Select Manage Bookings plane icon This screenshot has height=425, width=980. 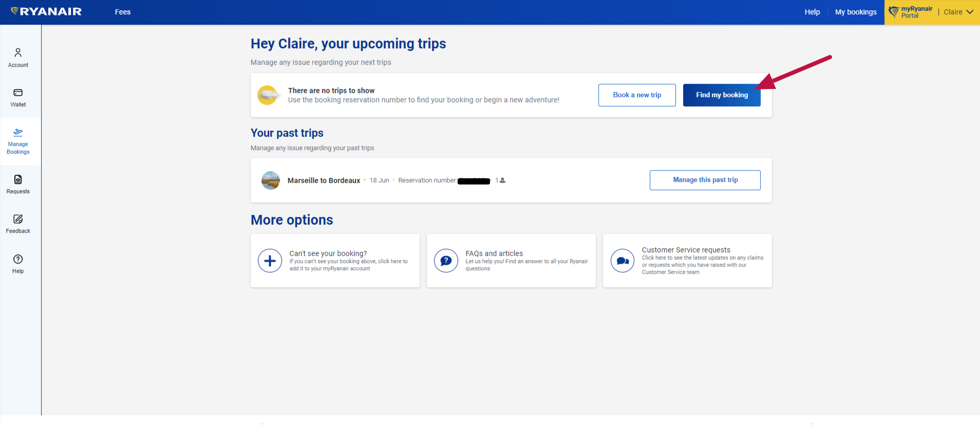pos(18,133)
